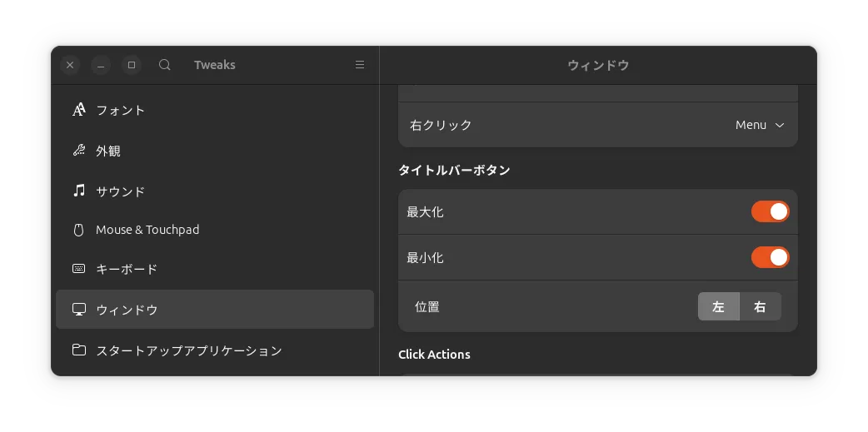Open the スタートアップアプリケーション section
The width and height of the screenshot is (868, 432).
[215, 350]
